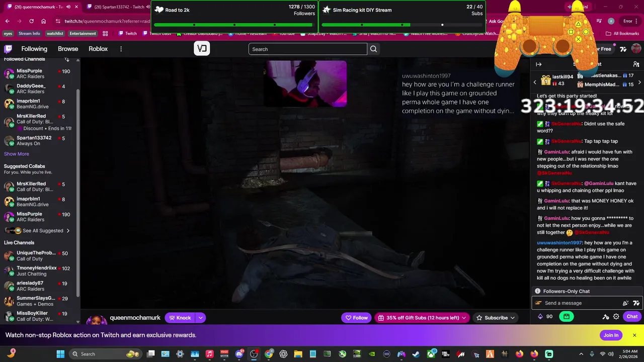Follow queenmochamurk
644x362 pixels.
pos(357,318)
